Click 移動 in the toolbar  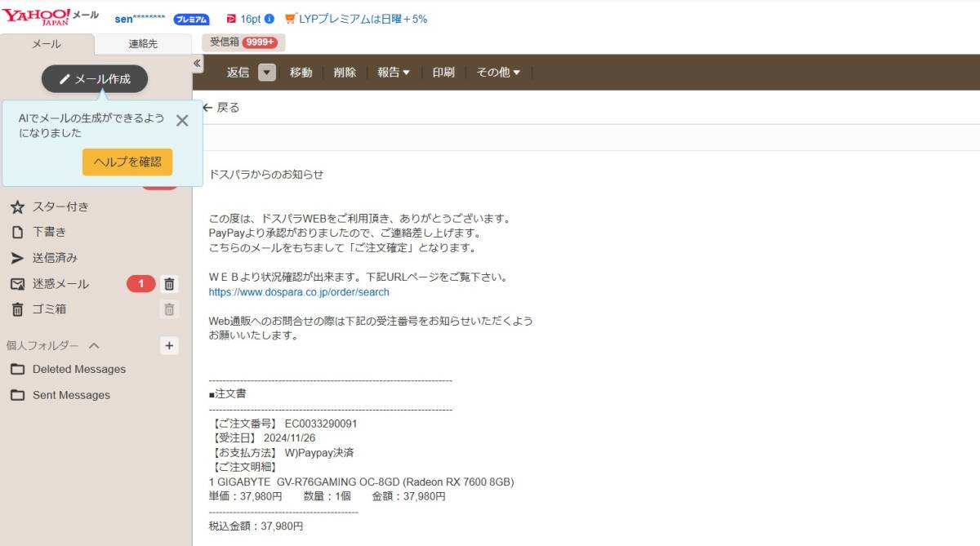coord(301,72)
